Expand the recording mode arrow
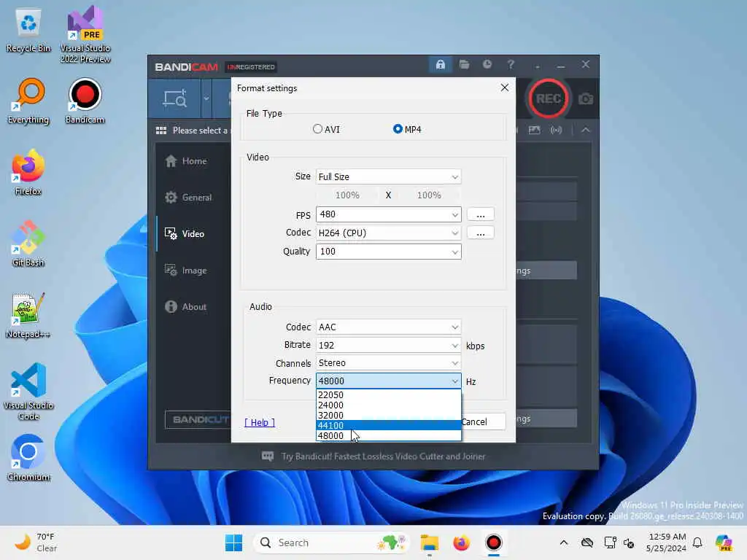The height and width of the screenshot is (560, 747). (206, 98)
